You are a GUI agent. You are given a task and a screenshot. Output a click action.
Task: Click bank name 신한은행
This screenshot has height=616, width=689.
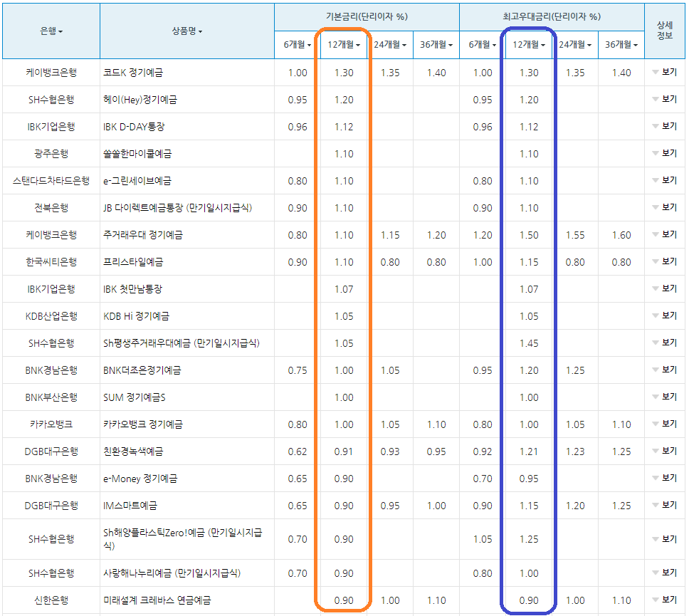[x=51, y=600]
